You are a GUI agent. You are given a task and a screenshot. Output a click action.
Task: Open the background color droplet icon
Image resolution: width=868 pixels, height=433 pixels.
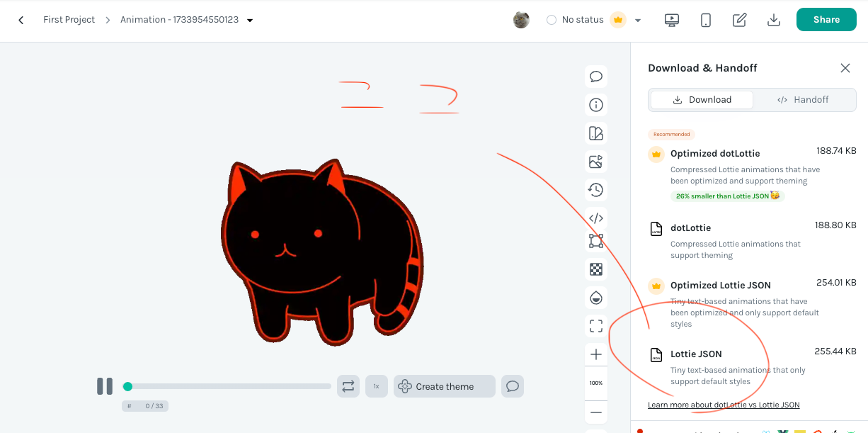[596, 298]
